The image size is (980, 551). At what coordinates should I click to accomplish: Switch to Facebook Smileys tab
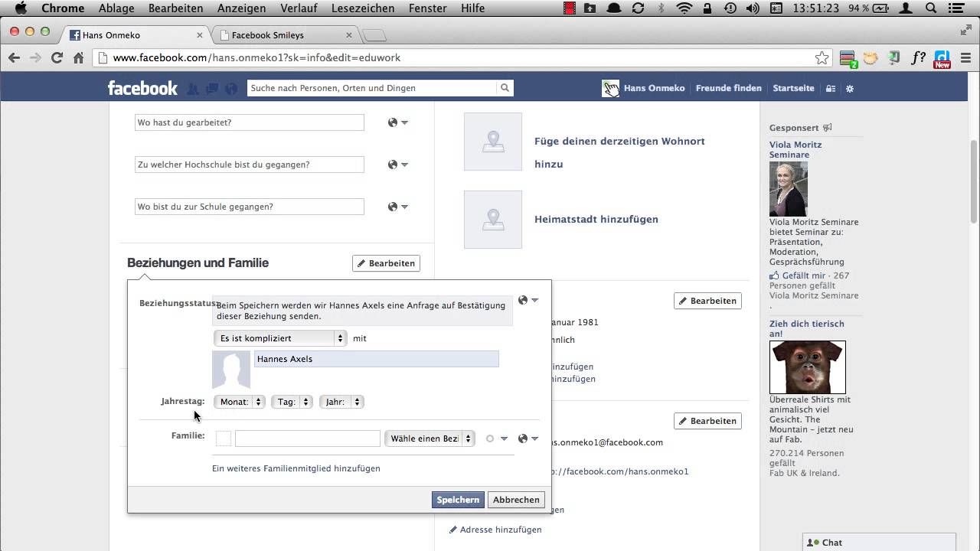tap(285, 35)
